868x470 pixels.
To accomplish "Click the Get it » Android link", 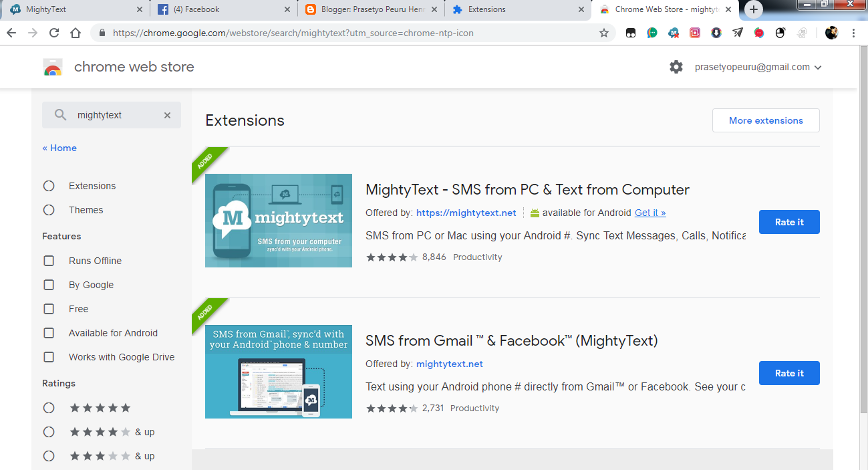I will tap(650, 213).
